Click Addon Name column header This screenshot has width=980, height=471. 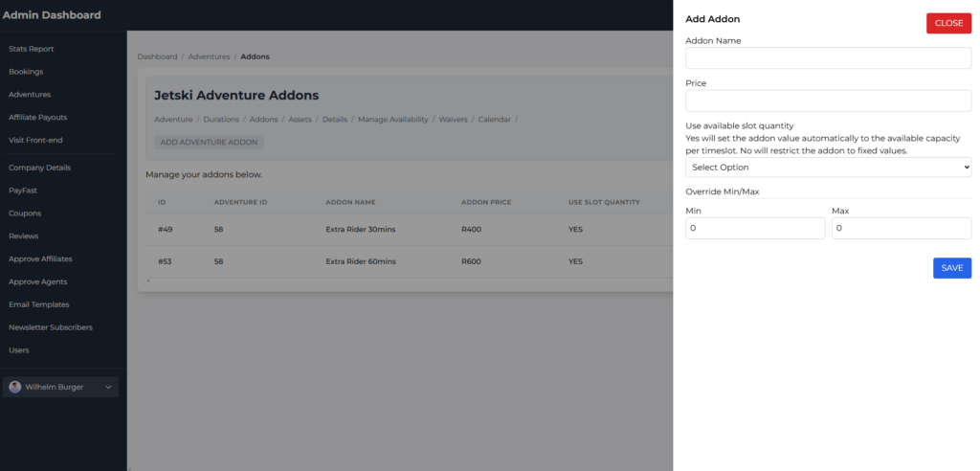tap(350, 203)
